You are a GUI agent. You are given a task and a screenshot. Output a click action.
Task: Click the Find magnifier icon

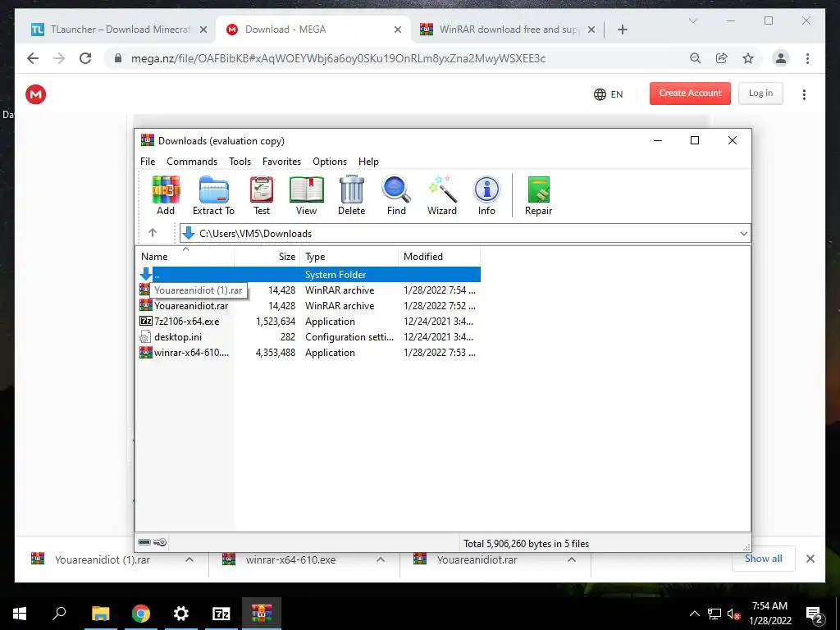[x=396, y=195]
